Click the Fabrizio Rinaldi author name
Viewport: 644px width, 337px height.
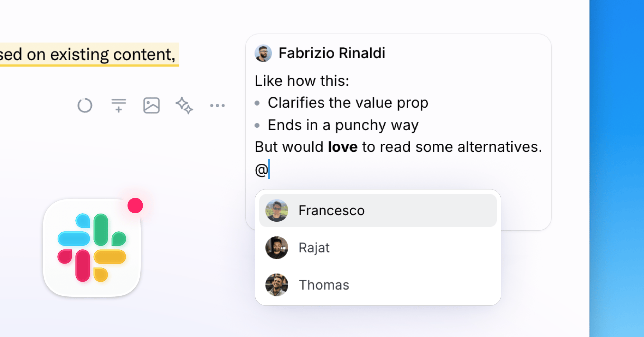332,53
